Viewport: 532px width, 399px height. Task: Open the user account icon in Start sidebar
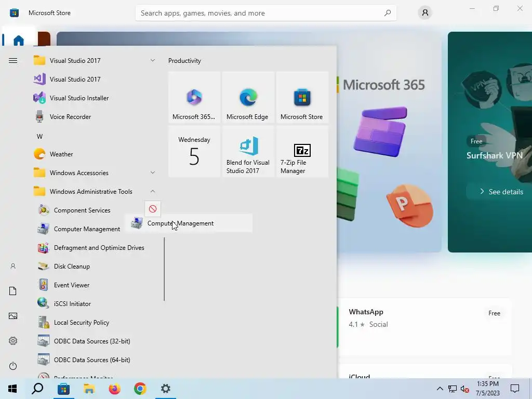[13, 267]
